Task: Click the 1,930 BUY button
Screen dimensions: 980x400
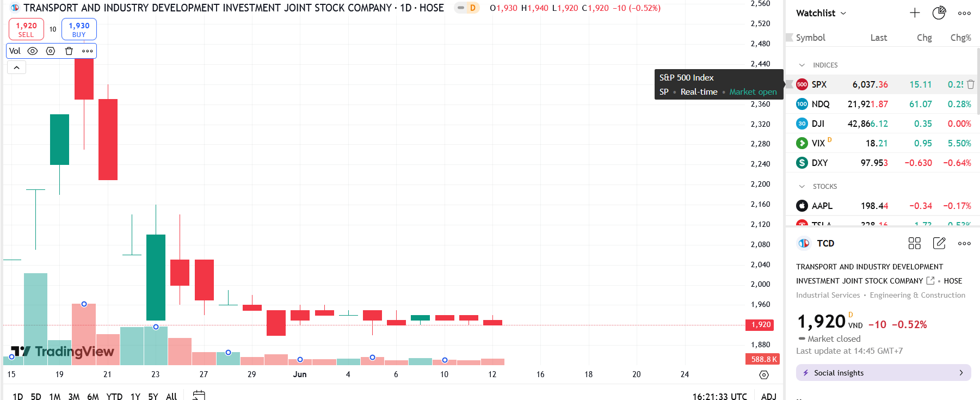Action: tap(79, 29)
